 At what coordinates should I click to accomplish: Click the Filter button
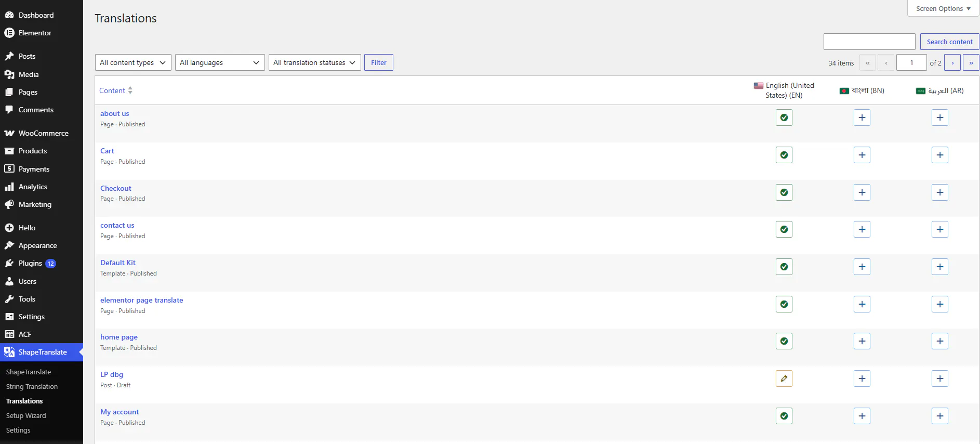pyautogui.click(x=378, y=62)
